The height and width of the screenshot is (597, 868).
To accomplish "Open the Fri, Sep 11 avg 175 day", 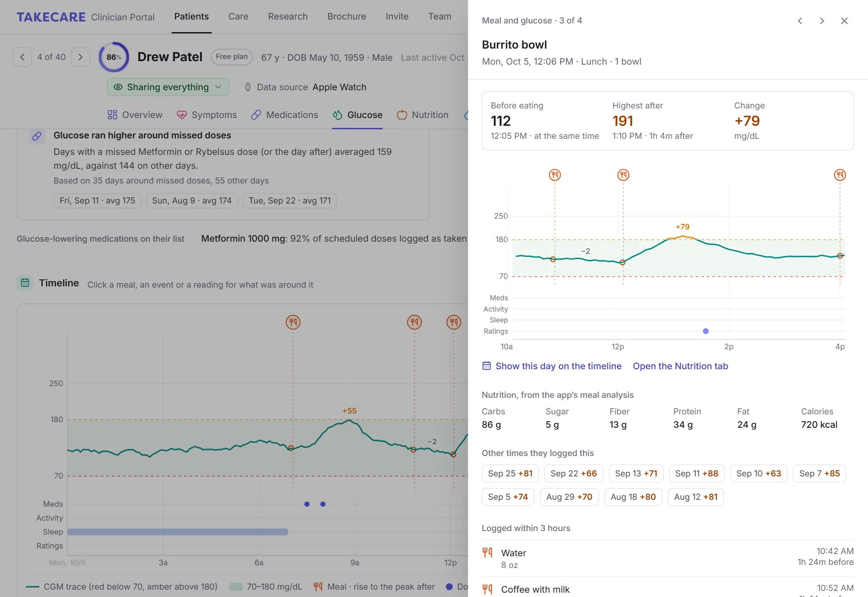I will click(97, 200).
